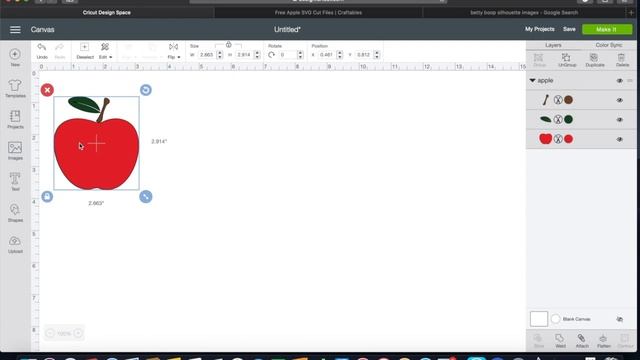Click the rotate handle on apple selection
This screenshot has height=360, width=640.
[x=146, y=90]
